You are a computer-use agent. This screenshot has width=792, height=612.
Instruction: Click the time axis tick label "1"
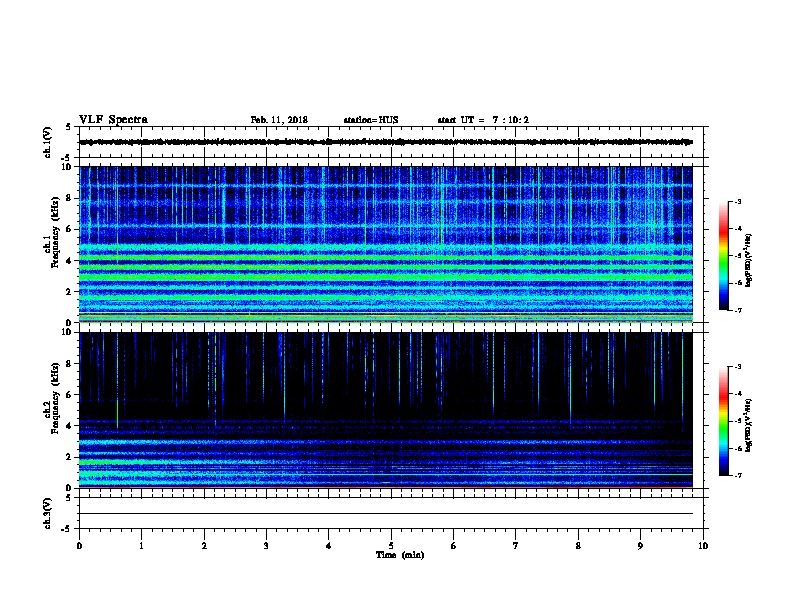(x=141, y=546)
